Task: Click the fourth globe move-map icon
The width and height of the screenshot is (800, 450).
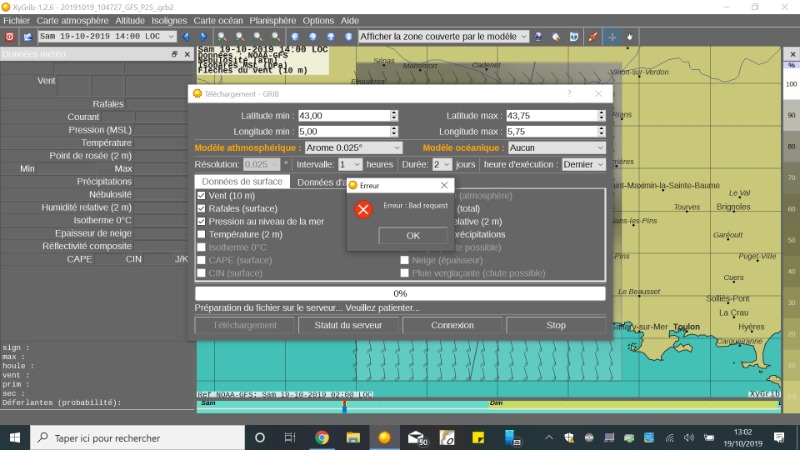Action: click(348, 37)
